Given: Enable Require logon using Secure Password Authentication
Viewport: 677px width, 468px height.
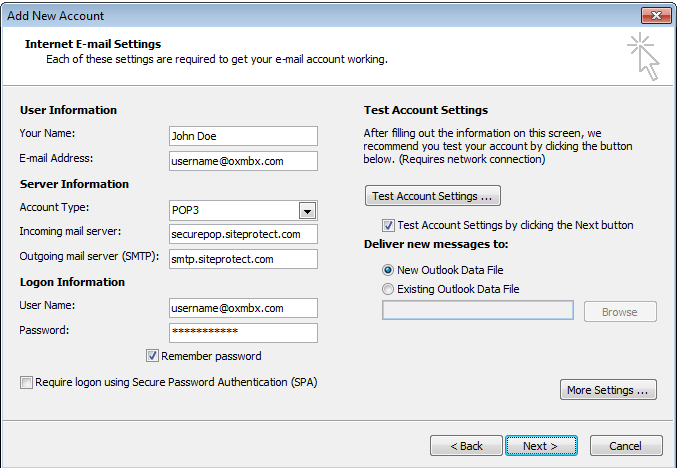Looking at the screenshot, I should pyautogui.click(x=25, y=382).
